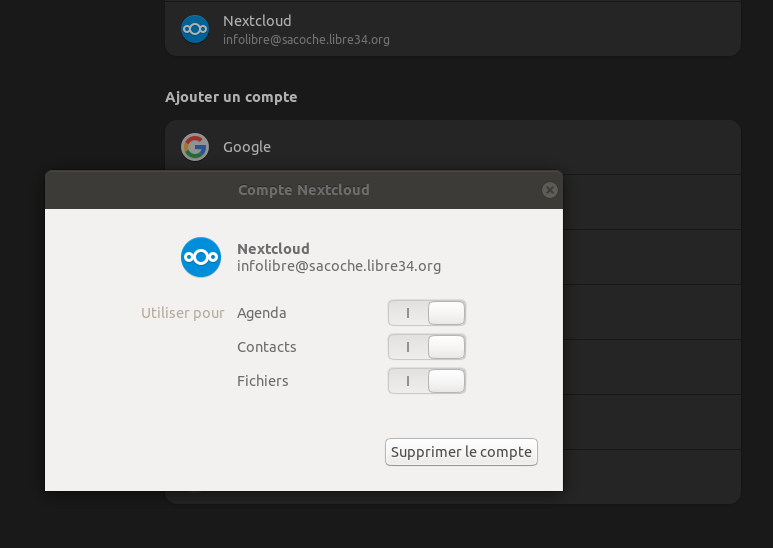Image resolution: width=773 pixels, height=548 pixels.
Task: Select the Google account provider row
Action: 452,147
